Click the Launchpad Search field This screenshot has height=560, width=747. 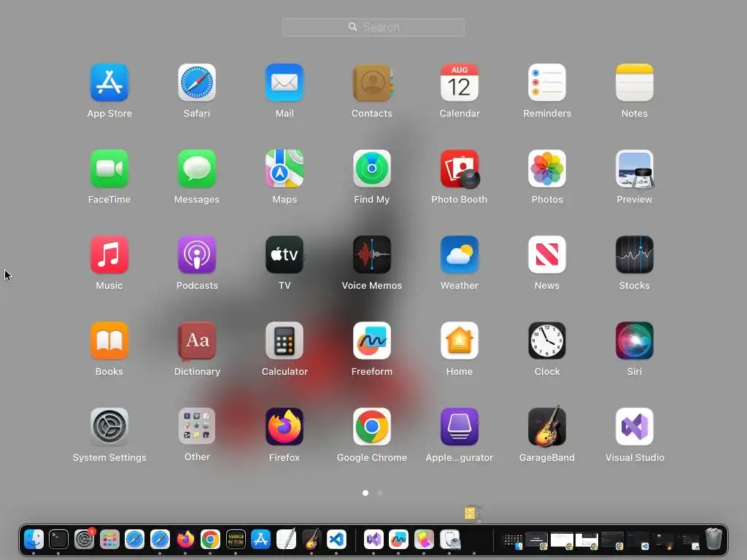click(x=373, y=27)
